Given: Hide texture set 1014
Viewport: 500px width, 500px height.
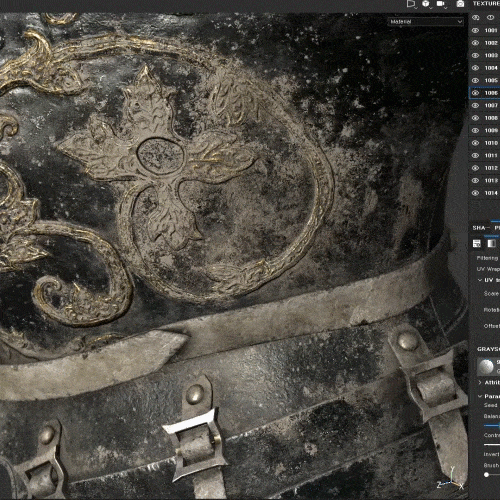Looking at the screenshot, I should (x=476, y=193).
